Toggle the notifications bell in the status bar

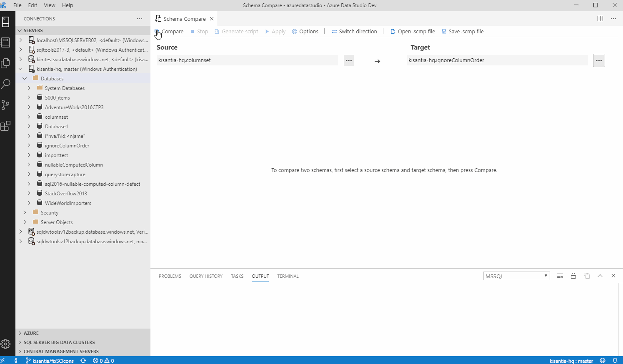(615, 361)
